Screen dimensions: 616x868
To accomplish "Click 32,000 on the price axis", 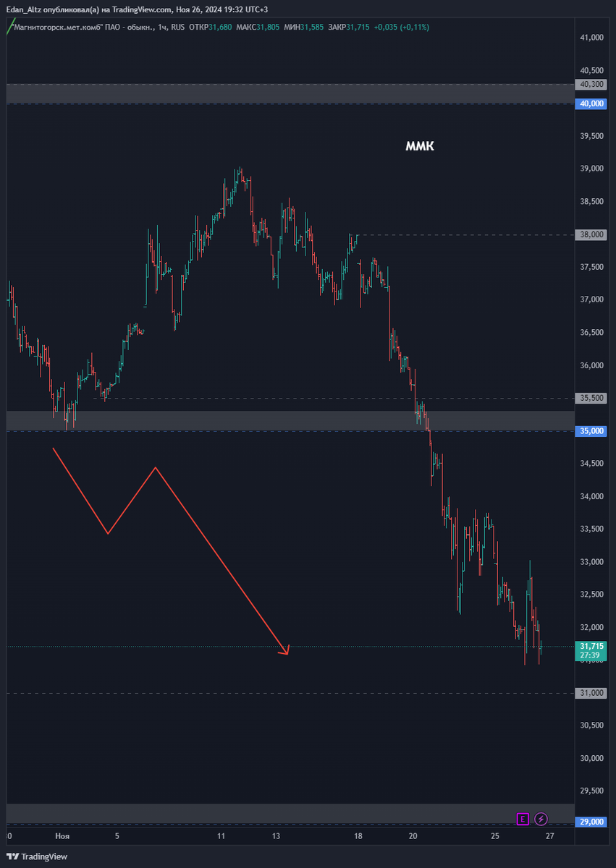I will pos(592,627).
